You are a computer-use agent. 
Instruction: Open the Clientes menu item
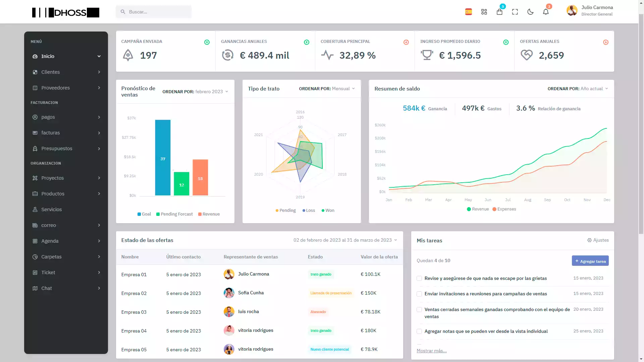point(50,72)
